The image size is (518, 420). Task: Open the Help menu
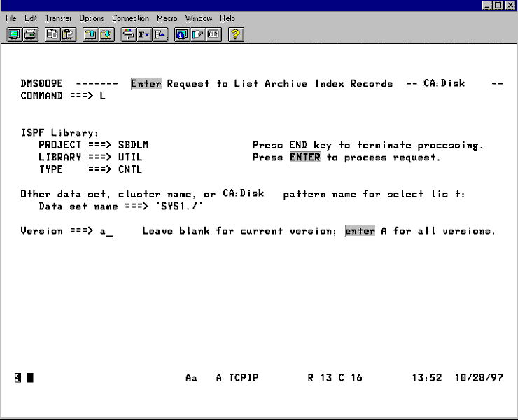click(x=227, y=18)
